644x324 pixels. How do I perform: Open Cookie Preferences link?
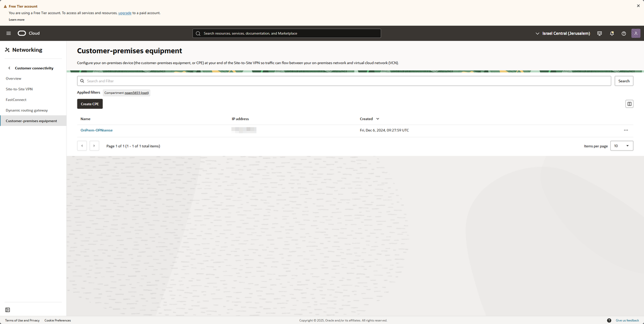pos(57,320)
